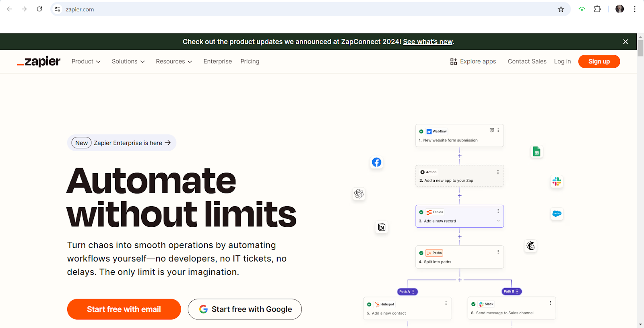Click the Explore apps grid icon
Screen dimensions: 644x328
pos(454,61)
